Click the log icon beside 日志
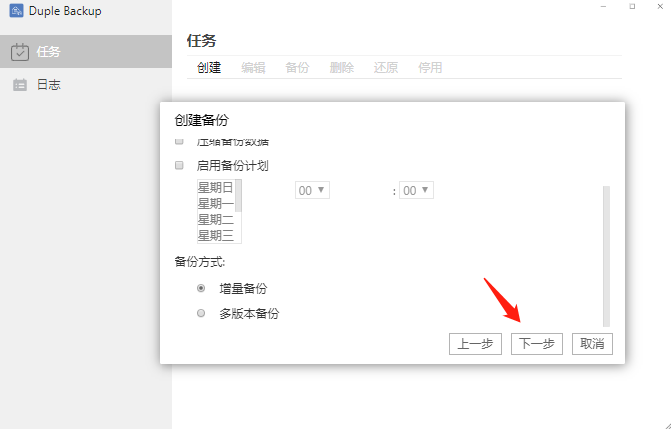 [19, 85]
